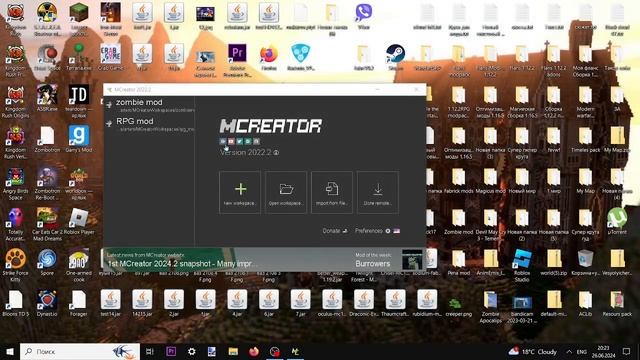Select Crab Game desktop shortcut
The image size is (640, 360).
coord(111,58)
